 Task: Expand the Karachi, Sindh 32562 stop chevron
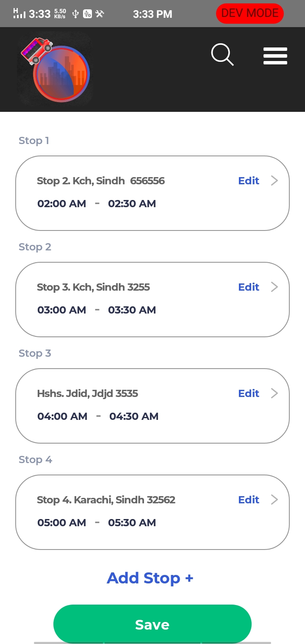click(274, 500)
